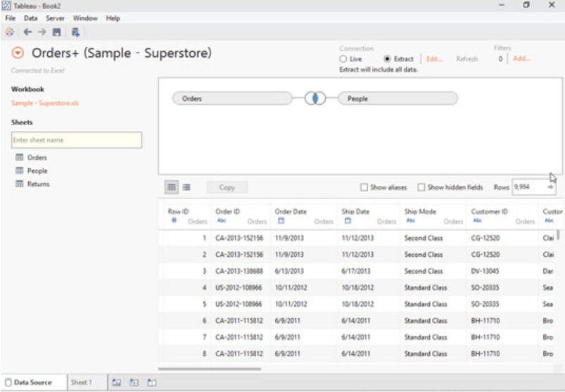Save the workbook with the disk icon
Viewport: 565px width, 392px height.
pos(56,32)
